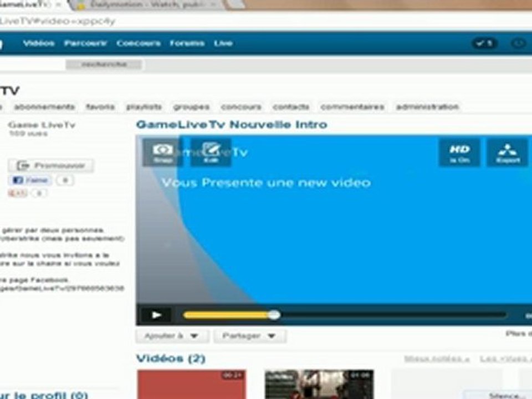Viewport: 532px width, 399px height.
Task: Click the Facebook J'aime button
Action: [x=30, y=180]
